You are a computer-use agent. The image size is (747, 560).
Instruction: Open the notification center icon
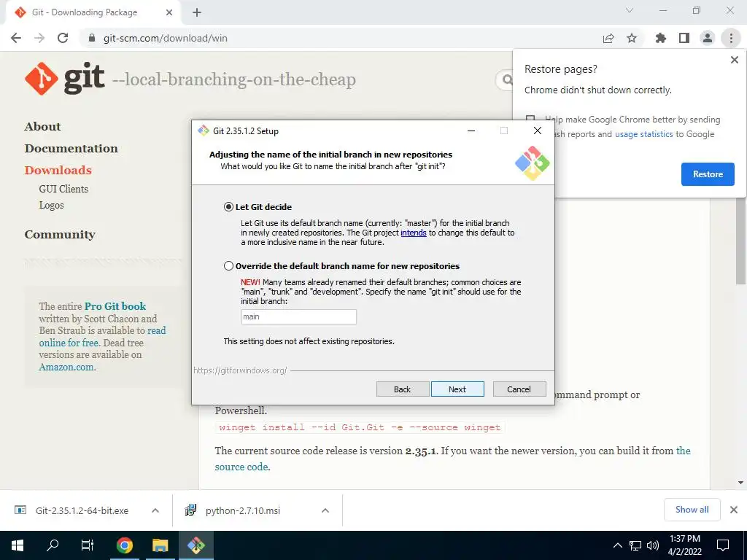pyautogui.click(x=723, y=545)
